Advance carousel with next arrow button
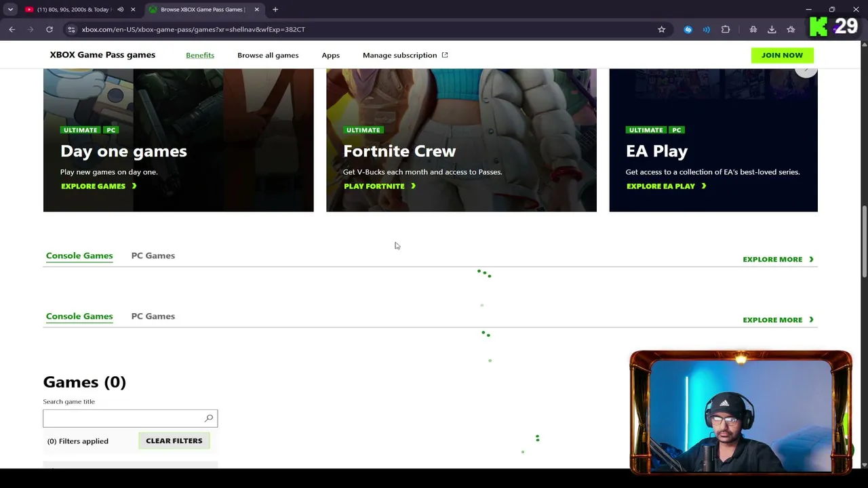The image size is (868, 488). click(x=806, y=70)
